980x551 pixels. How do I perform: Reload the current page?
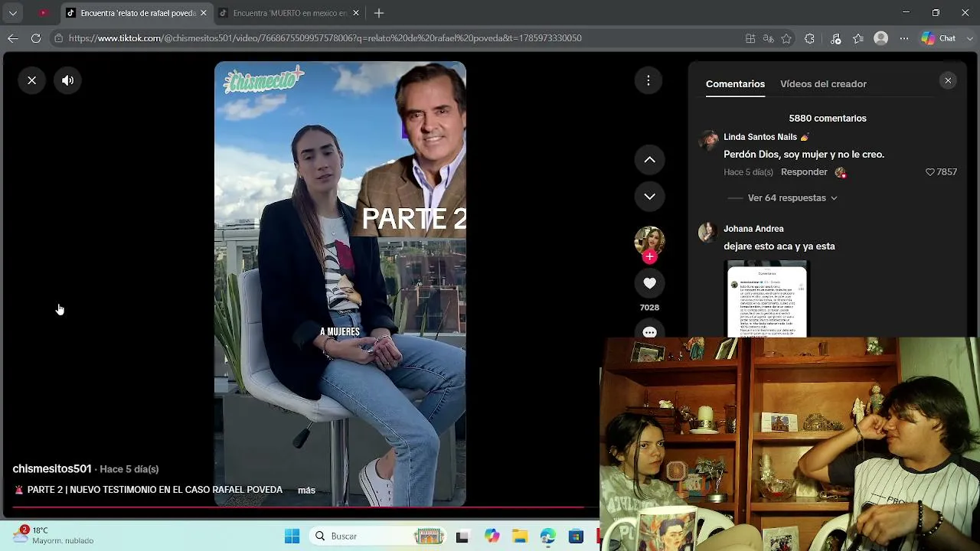tap(36, 38)
